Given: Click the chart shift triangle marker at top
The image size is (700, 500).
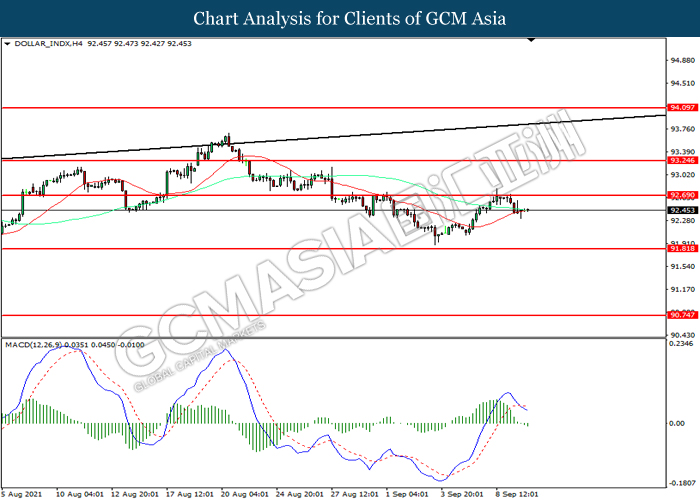Looking at the screenshot, I should (531, 40).
